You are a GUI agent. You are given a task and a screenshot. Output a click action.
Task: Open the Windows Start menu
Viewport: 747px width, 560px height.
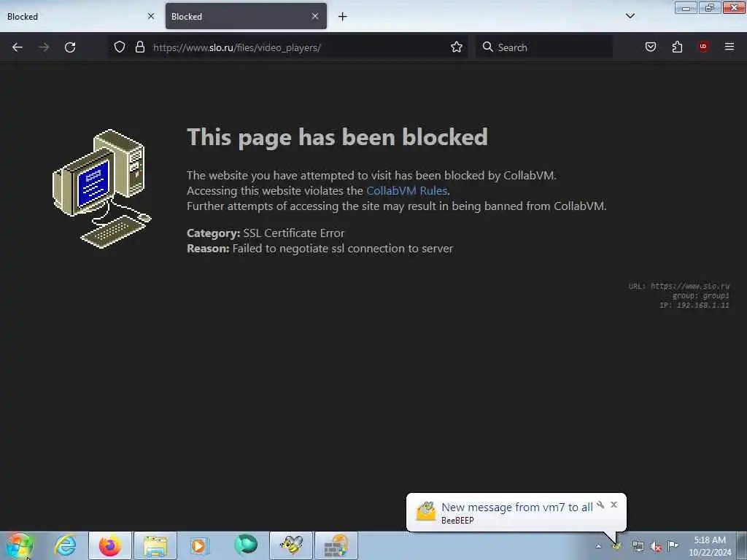[x=20, y=546]
